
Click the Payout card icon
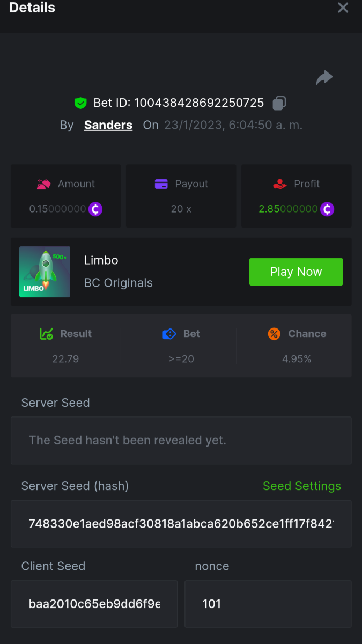point(161,184)
